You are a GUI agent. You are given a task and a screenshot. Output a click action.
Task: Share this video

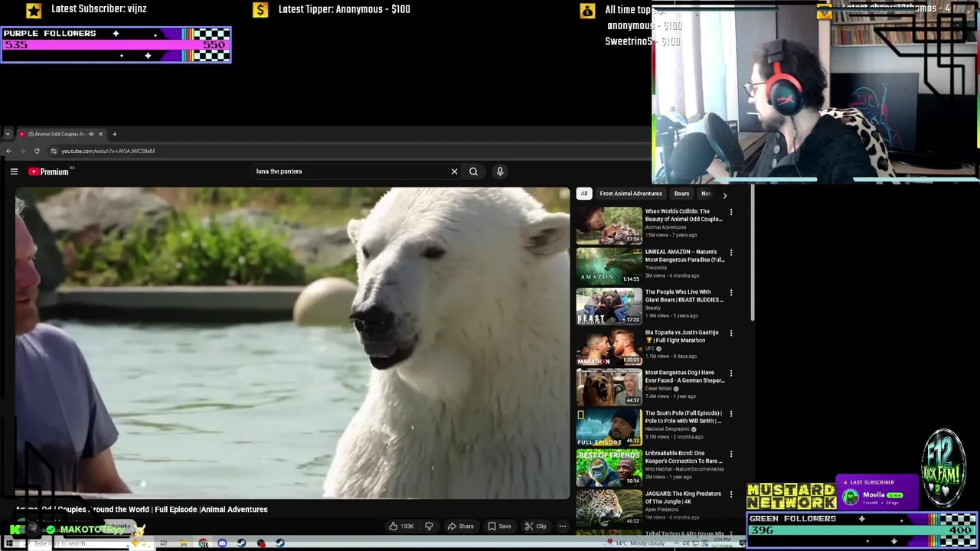(x=460, y=526)
